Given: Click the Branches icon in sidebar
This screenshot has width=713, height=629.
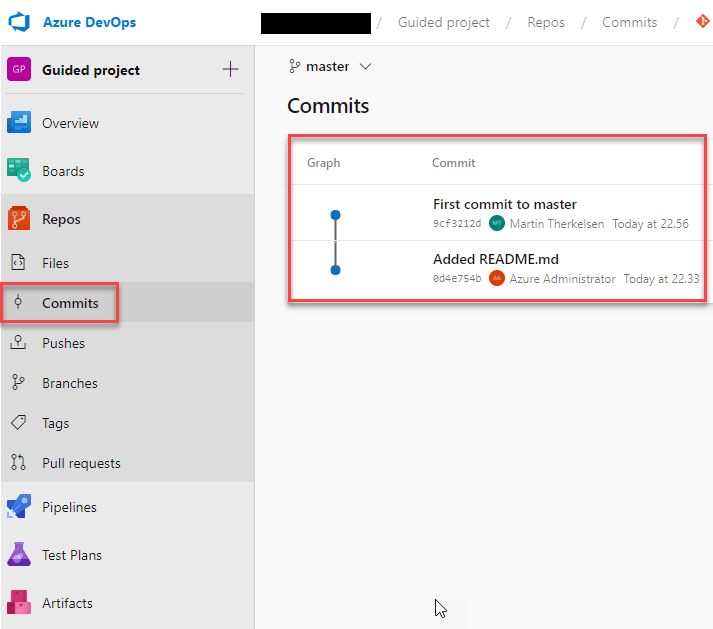Looking at the screenshot, I should (x=18, y=382).
